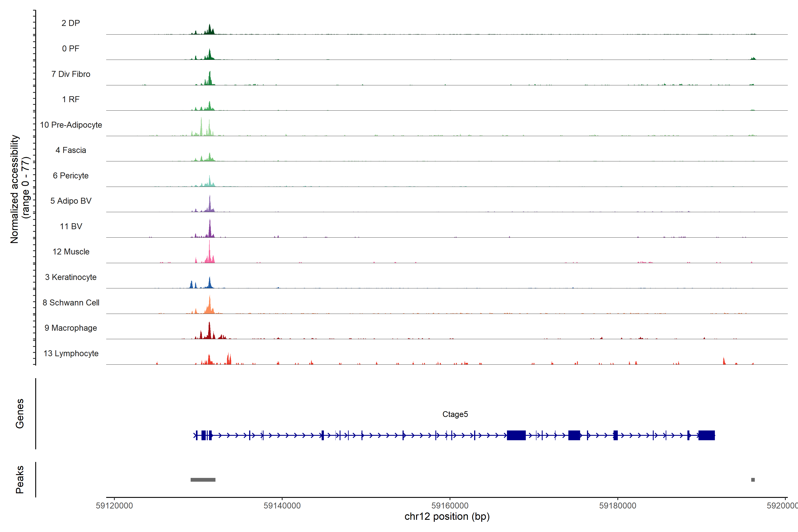Viewport: 798px width, 532px height.
Task: Click the 59180000 axis tick label
Action: (x=618, y=506)
